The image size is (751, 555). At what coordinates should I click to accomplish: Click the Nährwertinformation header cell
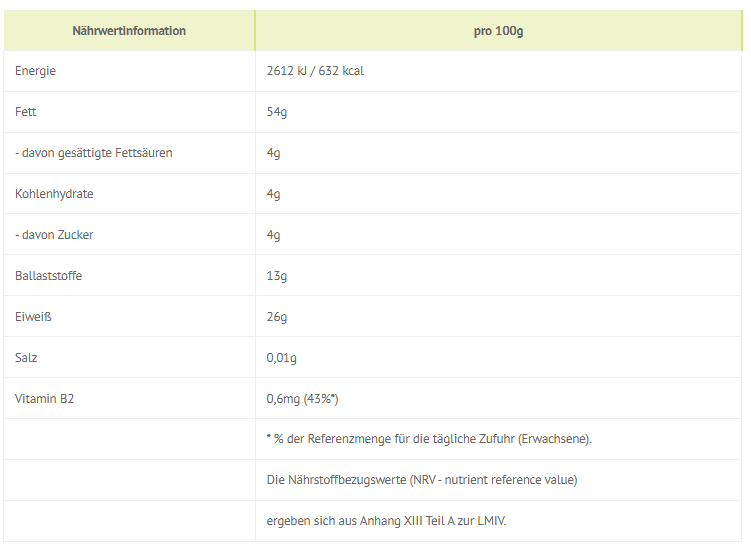[129, 31]
